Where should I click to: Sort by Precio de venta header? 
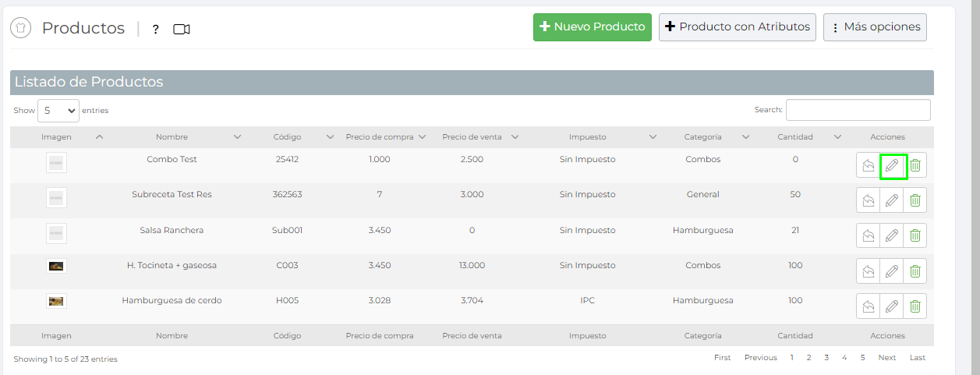472,137
